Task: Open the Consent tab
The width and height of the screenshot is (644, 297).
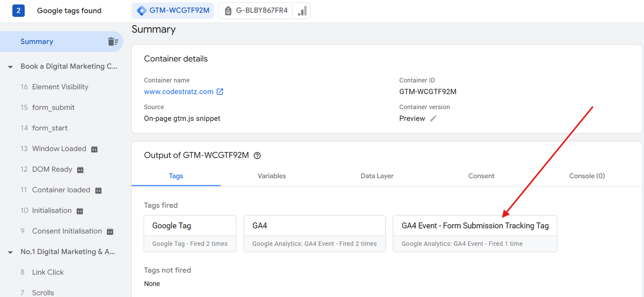Action: [x=481, y=176]
